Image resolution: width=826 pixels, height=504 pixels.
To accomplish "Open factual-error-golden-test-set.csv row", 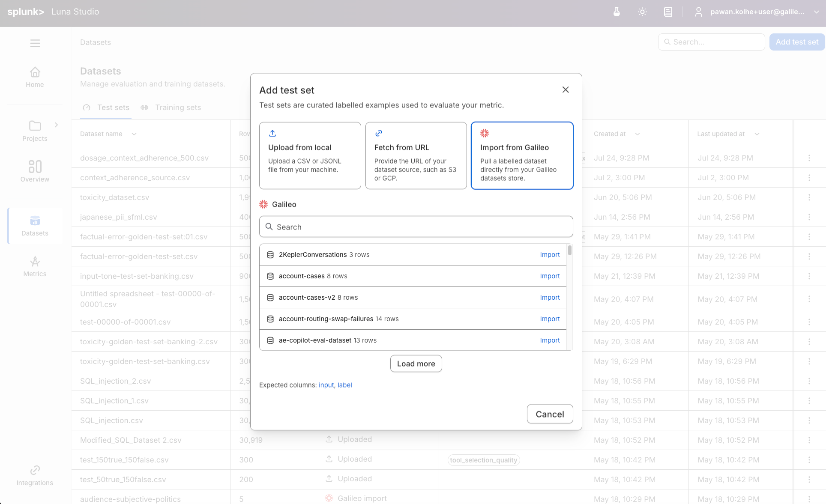I will pyautogui.click(x=139, y=256).
